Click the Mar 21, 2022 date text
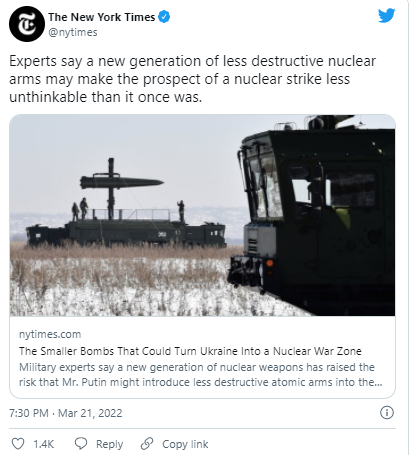The height and width of the screenshot is (455, 409). pos(90,413)
